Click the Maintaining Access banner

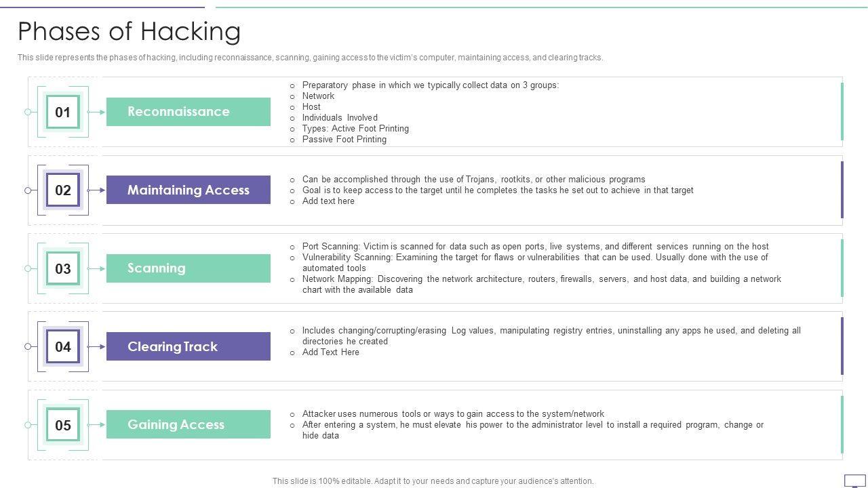[188, 190]
